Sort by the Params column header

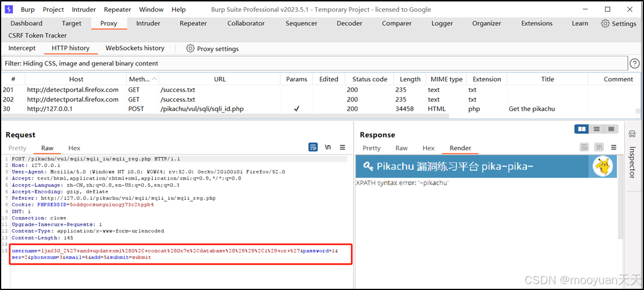click(297, 79)
